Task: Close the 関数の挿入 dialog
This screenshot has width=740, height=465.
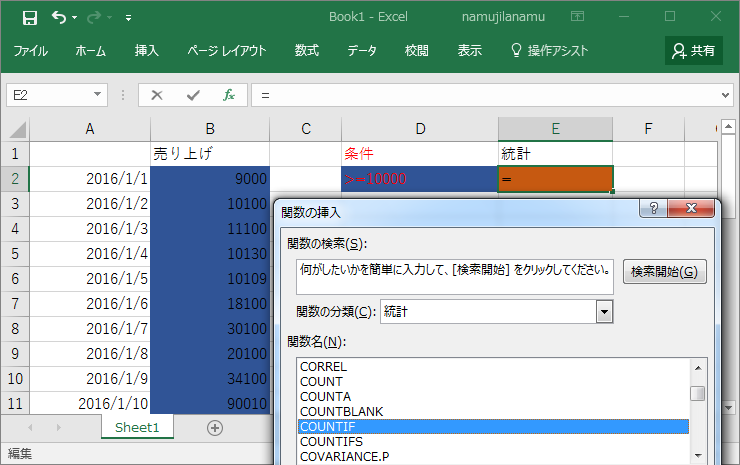Action: point(691,208)
